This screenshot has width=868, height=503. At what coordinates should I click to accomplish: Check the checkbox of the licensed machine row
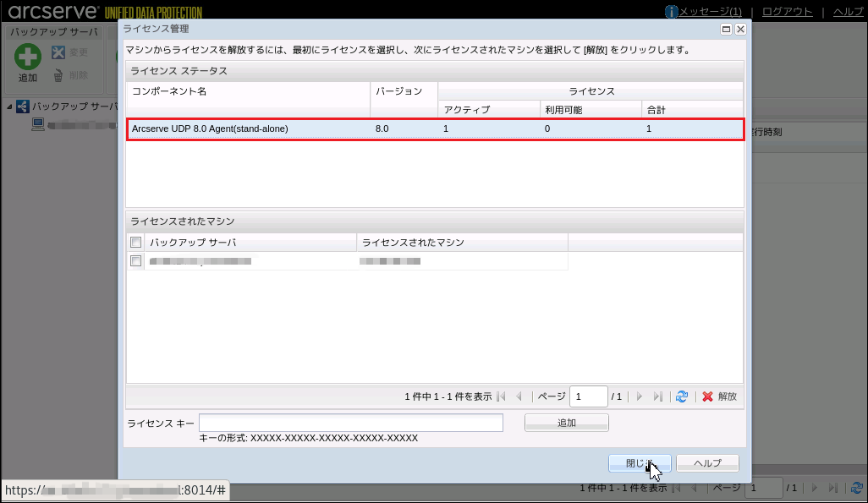tap(135, 260)
